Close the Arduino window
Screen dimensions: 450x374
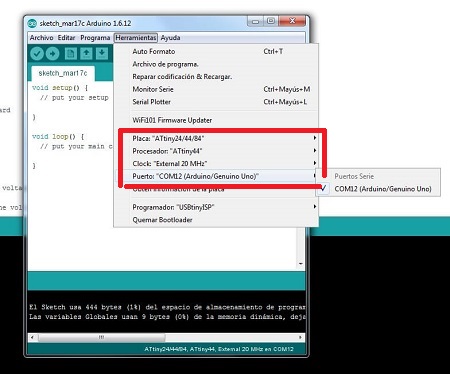coord(292,21)
